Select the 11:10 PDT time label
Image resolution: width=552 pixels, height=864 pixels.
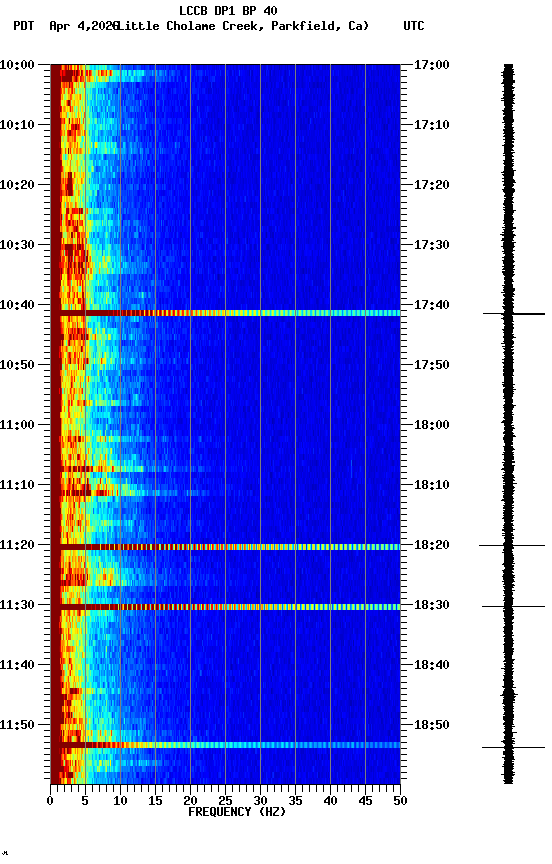(x=17, y=485)
